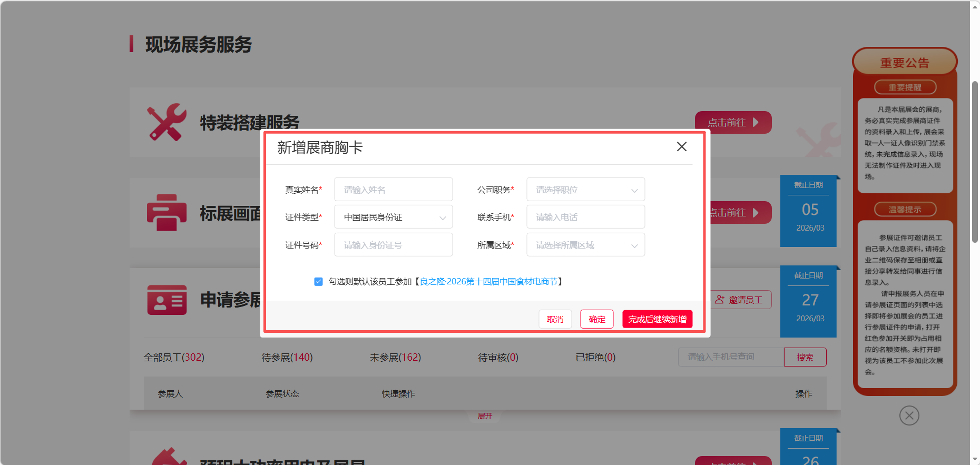
Task: Dismiss the announcement panel with the circled X
Action: point(909,415)
